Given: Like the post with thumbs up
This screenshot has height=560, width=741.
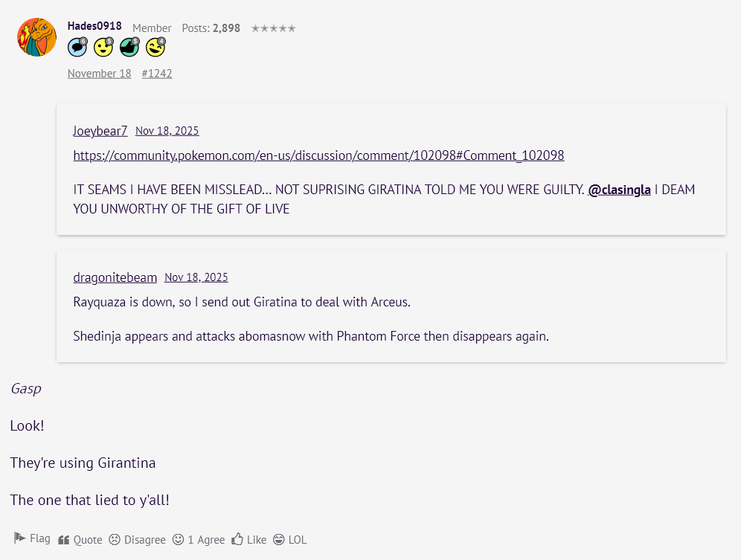Looking at the screenshot, I should click(249, 540).
